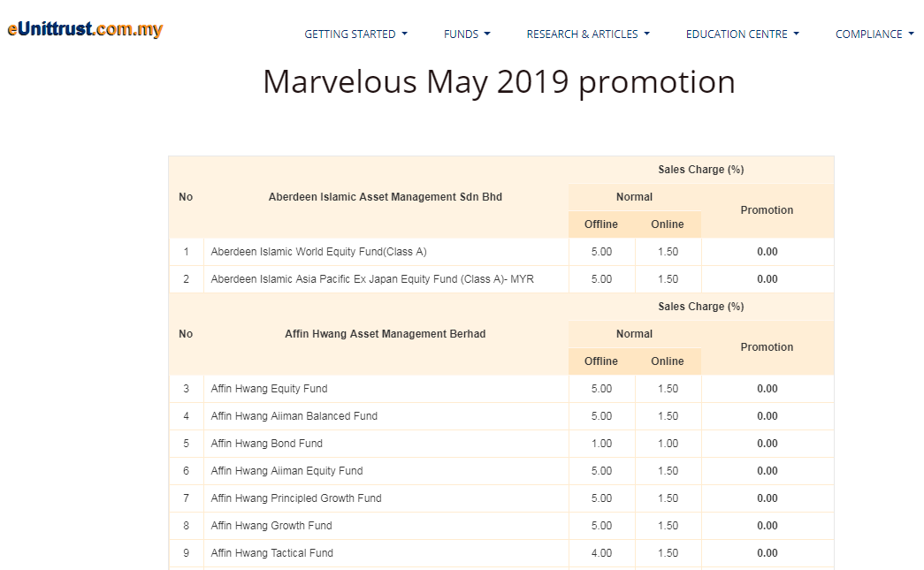The width and height of the screenshot is (924, 570).
Task: Click first Sales Charge (%) header in Aberdeen section
Action: pos(701,170)
